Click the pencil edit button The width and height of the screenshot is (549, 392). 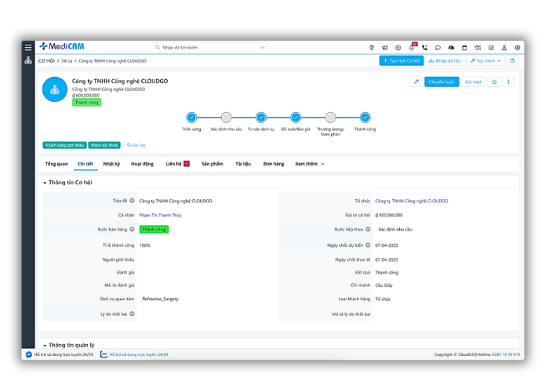point(416,82)
